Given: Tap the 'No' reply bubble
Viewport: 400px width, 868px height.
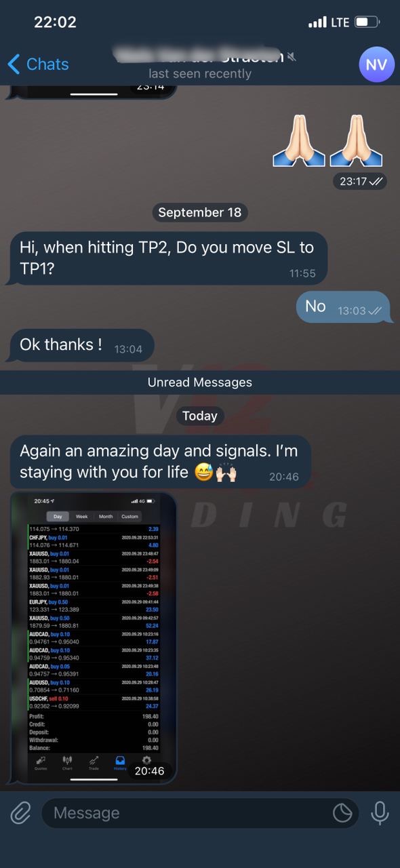Looking at the screenshot, I should (343, 307).
